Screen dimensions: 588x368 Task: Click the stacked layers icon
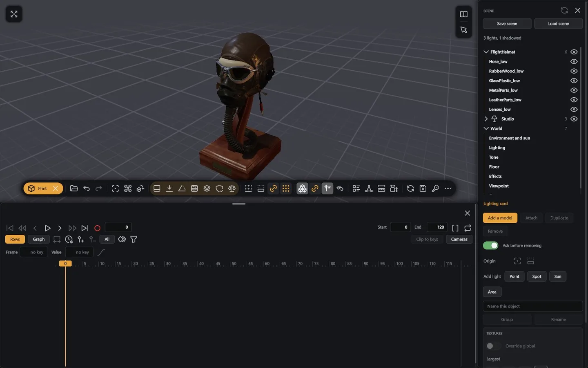point(207,188)
